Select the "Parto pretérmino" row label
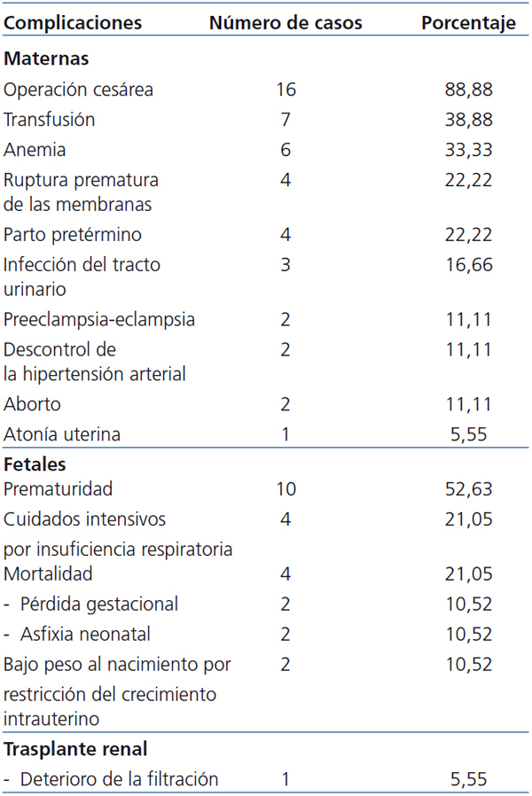 (x=73, y=235)
